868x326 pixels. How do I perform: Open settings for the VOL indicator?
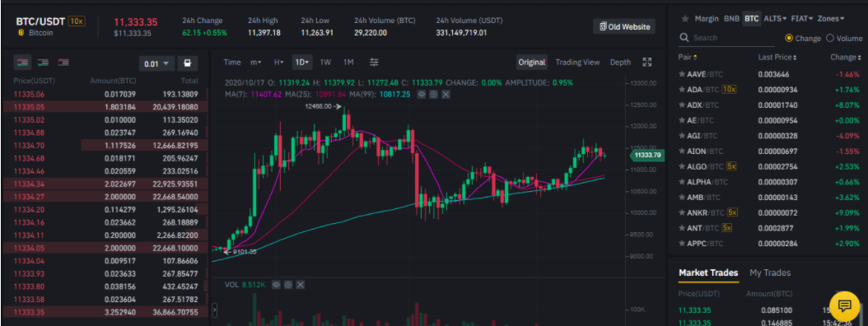pyautogui.click(x=288, y=285)
